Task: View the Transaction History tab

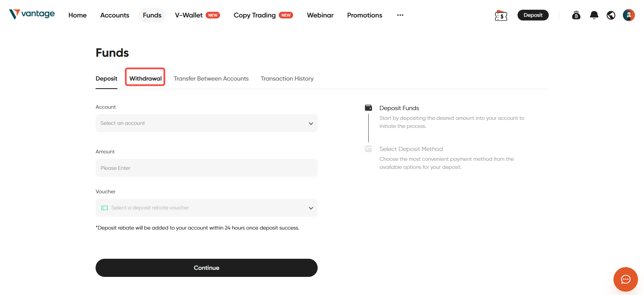Action: (287, 79)
